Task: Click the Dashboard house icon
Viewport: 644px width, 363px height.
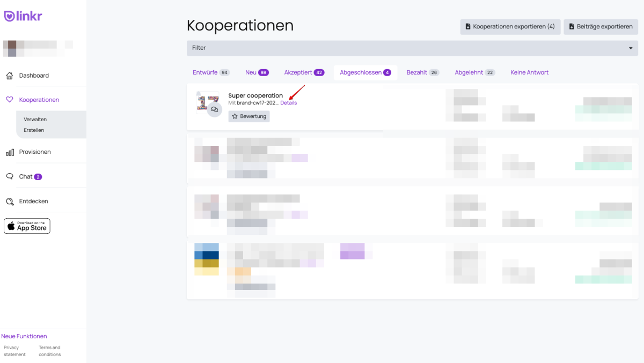Action: (10, 76)
